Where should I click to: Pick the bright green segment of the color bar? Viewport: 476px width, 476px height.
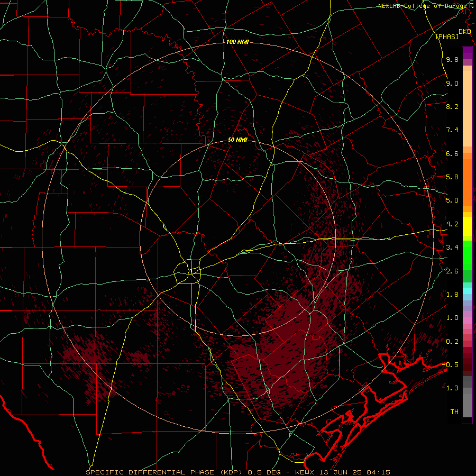pyautogui.click(x=467, y=255)
